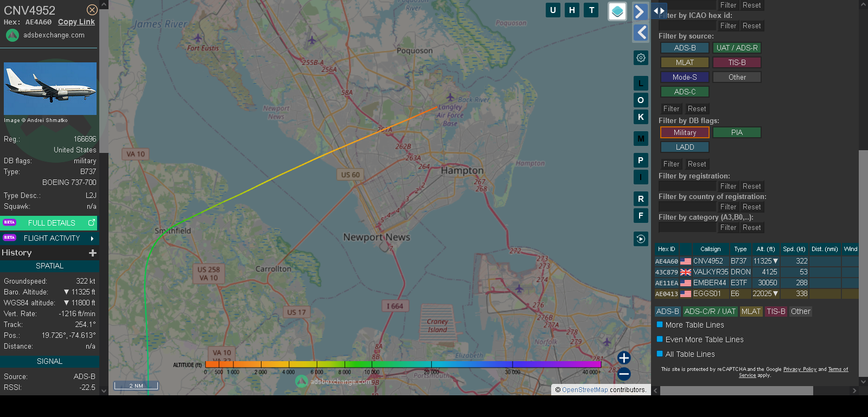Open the Privacy Policy link
Image resolution: width=868 pixels, height=417 pixels.
[x=800, y=369]
